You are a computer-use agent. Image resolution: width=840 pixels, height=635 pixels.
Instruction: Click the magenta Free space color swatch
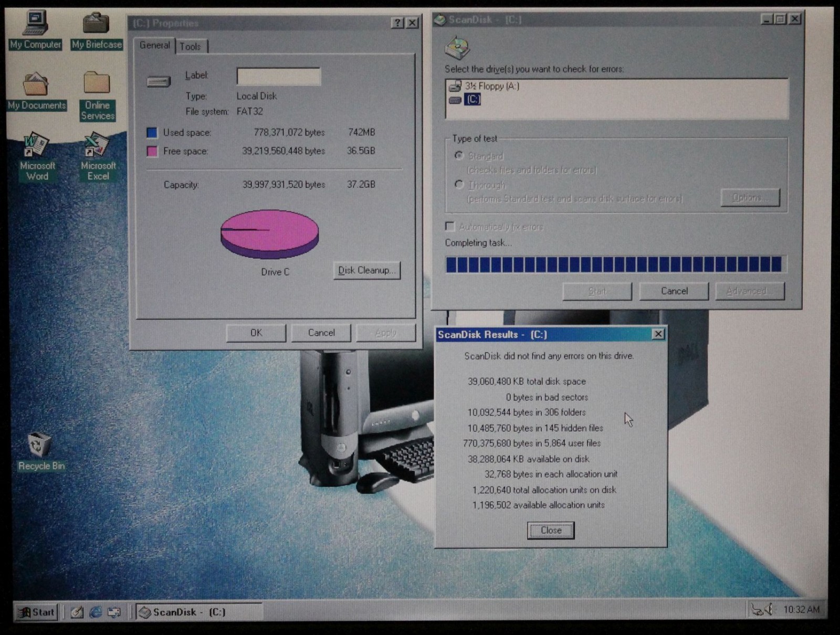152,151
